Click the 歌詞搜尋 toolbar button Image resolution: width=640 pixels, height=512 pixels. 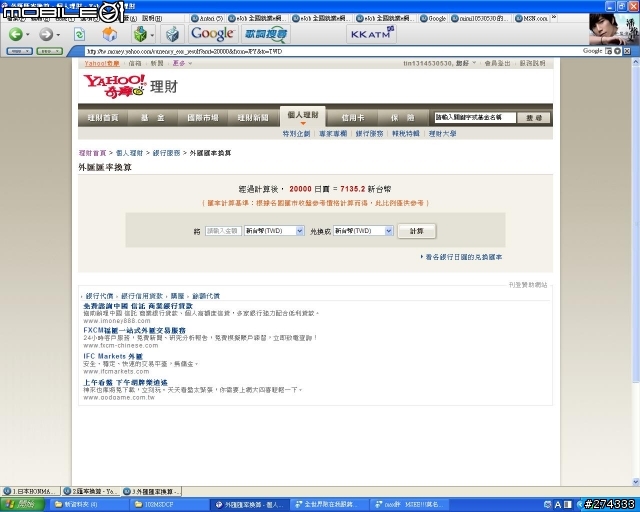[266, 34]
